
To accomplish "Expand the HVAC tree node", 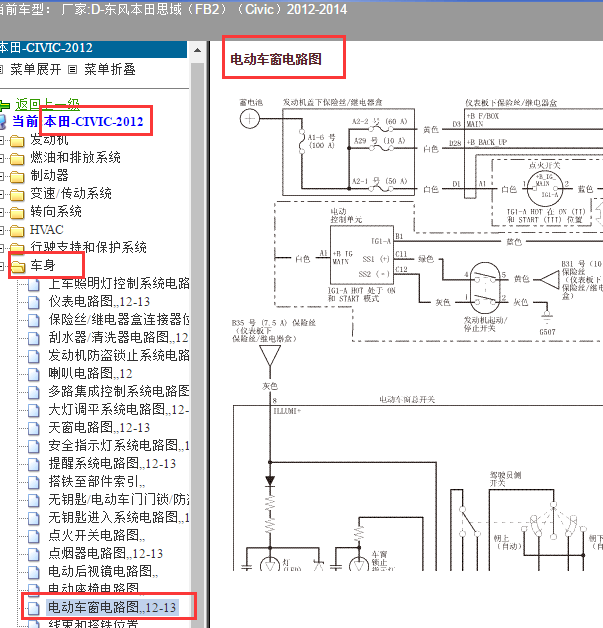I will coord(2,231).
